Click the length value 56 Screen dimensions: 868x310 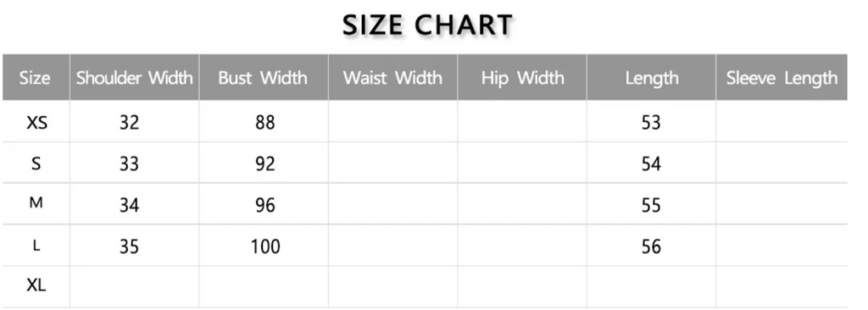[651, 246]
